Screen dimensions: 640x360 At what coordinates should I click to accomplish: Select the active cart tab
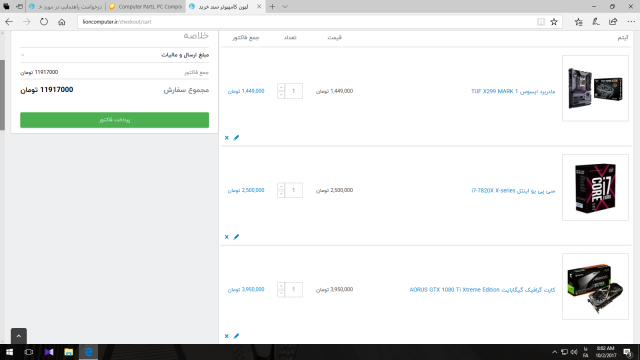[x=224, y=7]
